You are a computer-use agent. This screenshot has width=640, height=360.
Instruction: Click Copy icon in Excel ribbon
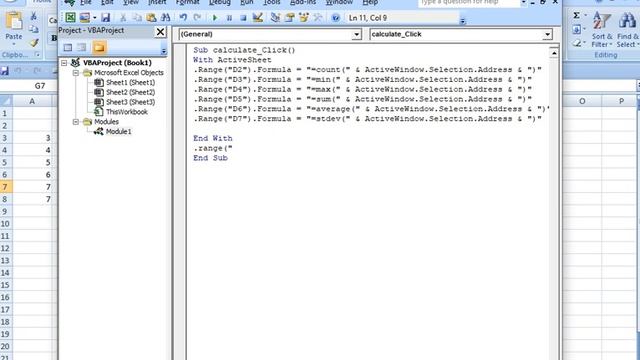pos(34,29)
